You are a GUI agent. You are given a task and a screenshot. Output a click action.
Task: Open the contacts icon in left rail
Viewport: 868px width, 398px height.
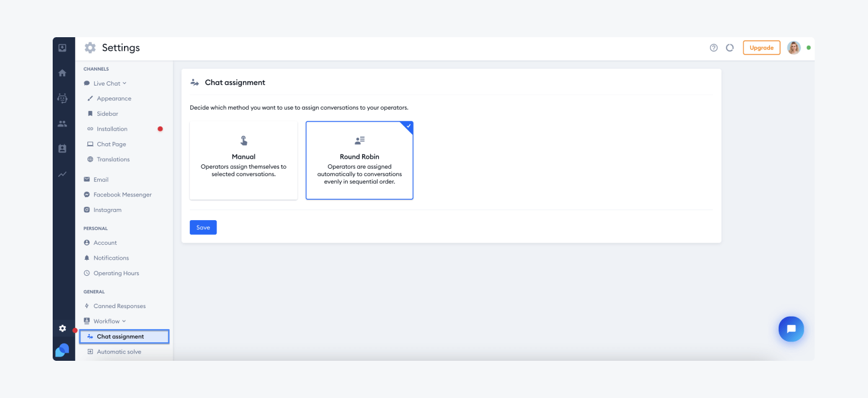[63, 149]
